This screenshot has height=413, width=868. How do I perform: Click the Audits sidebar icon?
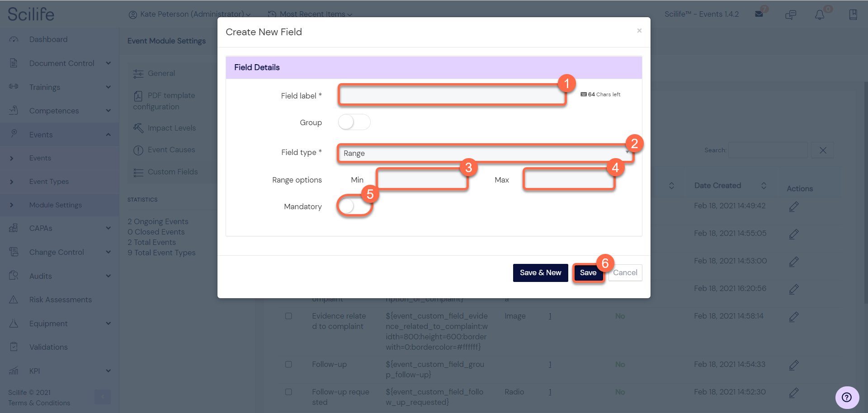pyautogui.click(x=14, y=276)
